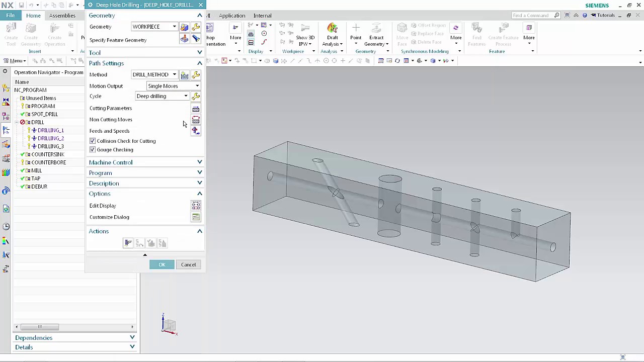This screenshot has height=362, width=644.
Task: Toggle the Gouge Checking checkbox
Action: click(93, 150)
